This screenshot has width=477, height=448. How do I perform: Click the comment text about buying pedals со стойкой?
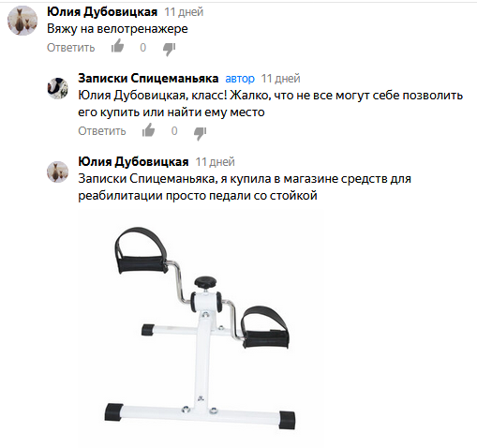coord(245,187)
